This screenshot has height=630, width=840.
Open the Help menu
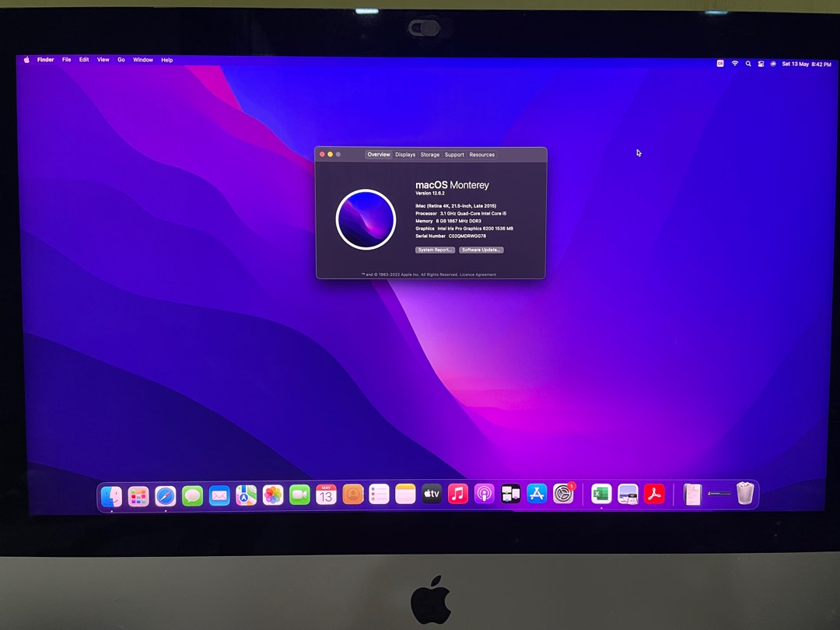point(166,59)
